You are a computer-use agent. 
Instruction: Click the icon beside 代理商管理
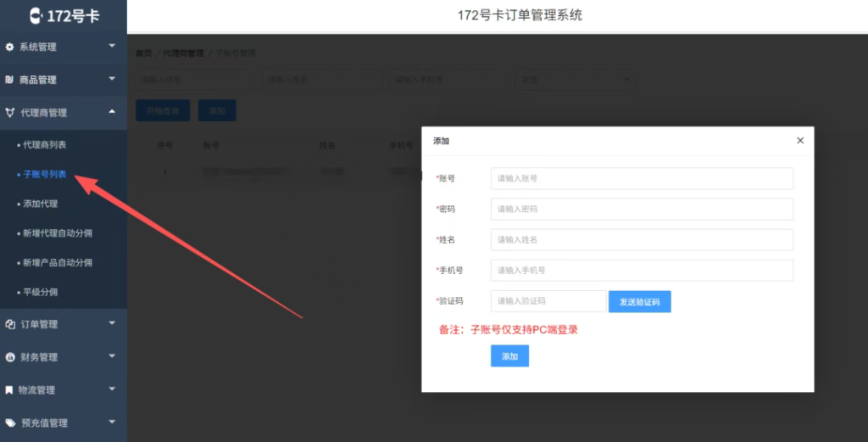click(10, 113)
